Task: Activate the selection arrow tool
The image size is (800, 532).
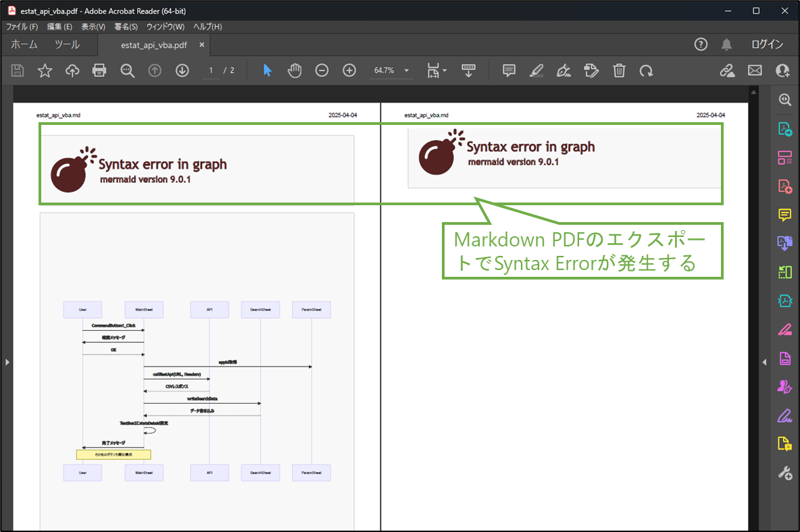Action: tap(268, 70)
